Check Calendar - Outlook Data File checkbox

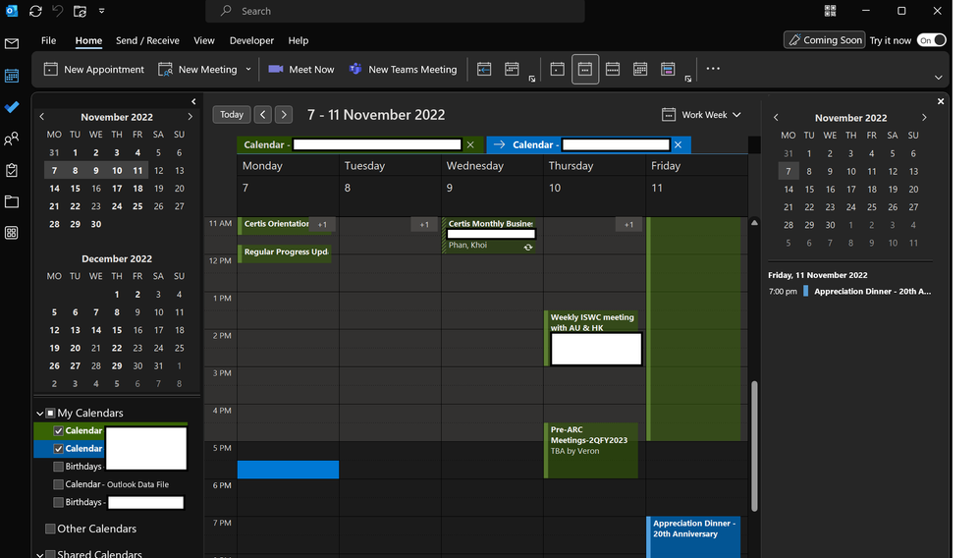point(58,484)
